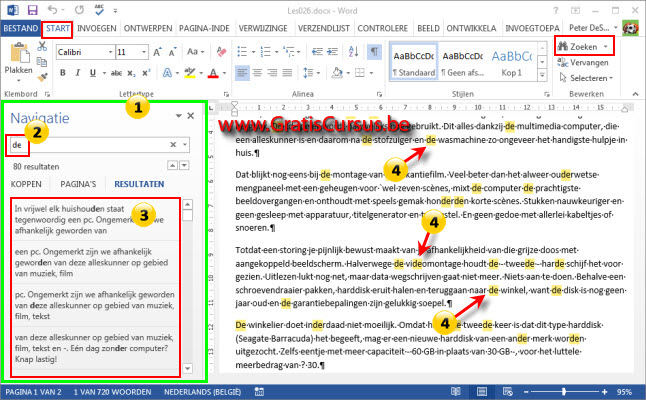The image size is (646, 400).
Task: Toggle paragraph marks display
Action: (374, 51)
